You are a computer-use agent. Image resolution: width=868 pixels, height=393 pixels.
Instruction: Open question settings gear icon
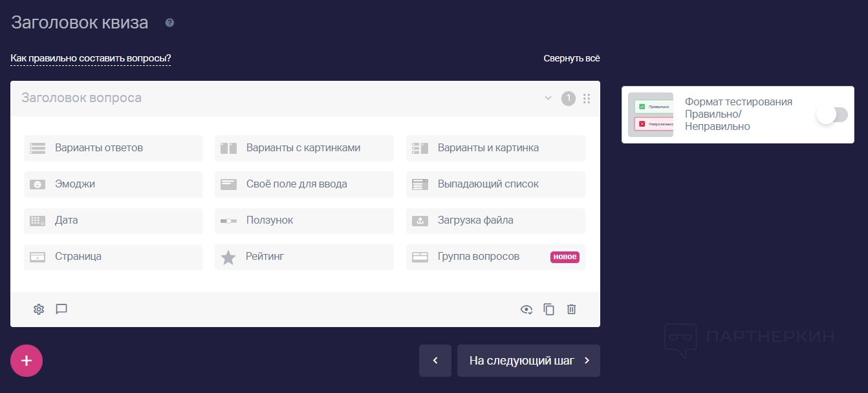point(39,309)
